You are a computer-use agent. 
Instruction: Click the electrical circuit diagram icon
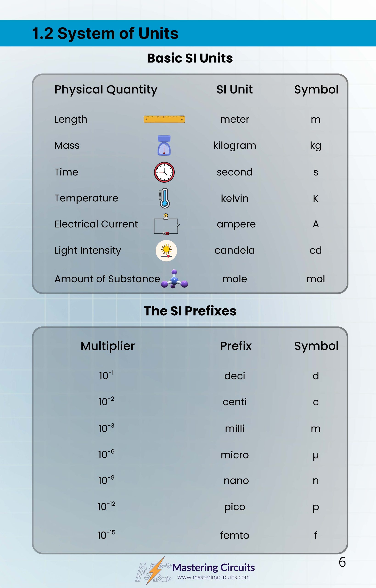[x=166, y=224]
